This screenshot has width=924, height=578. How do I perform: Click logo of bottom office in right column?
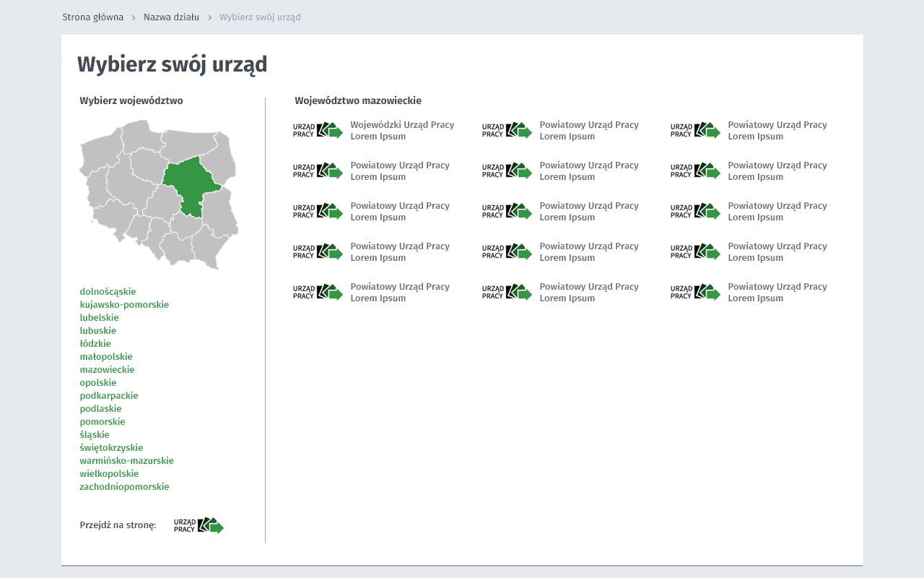[695, 292]
